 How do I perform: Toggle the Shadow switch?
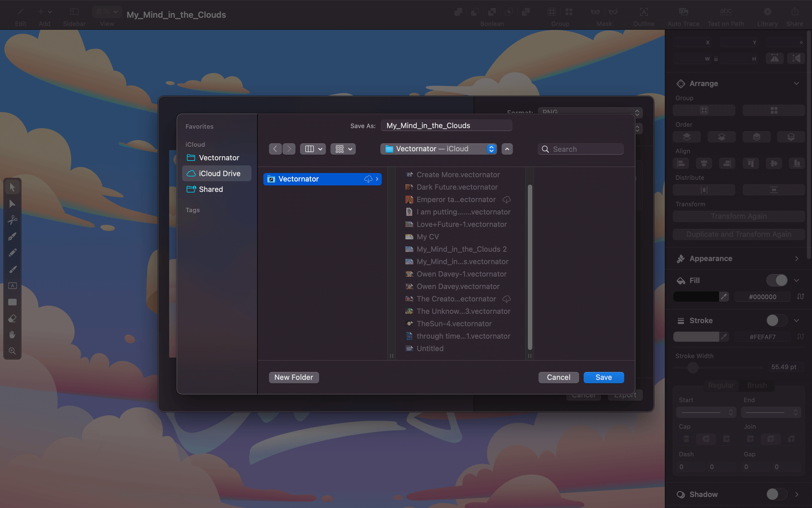(x=777, y=494)
